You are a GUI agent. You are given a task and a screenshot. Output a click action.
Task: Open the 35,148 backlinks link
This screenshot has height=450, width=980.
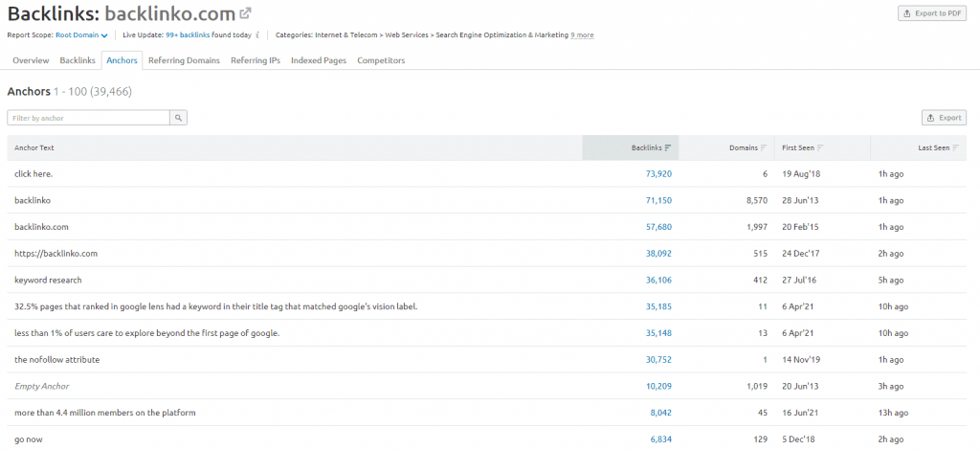[x=658, y=333]
